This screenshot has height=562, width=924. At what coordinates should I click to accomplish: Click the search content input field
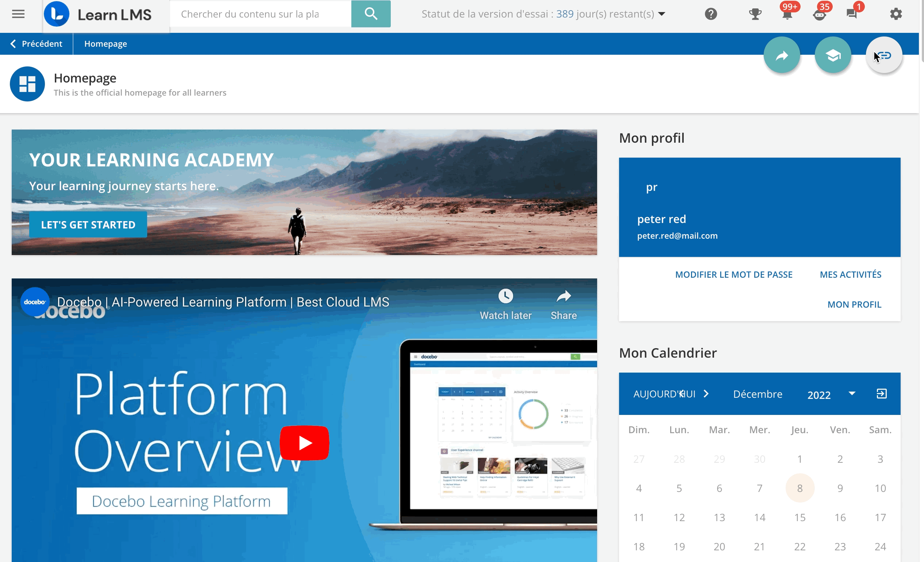tap(261, 14)
